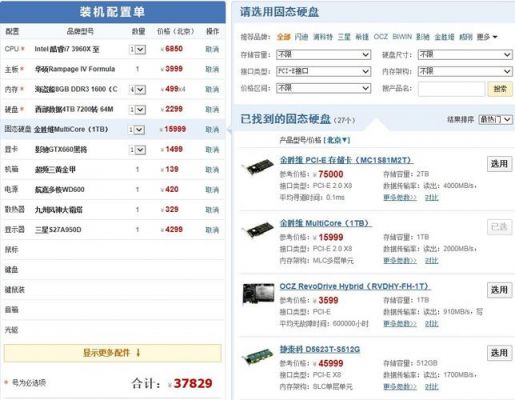
Task: Click the Intel 酷睿i7 3960X model name
Action: point(67,49)
